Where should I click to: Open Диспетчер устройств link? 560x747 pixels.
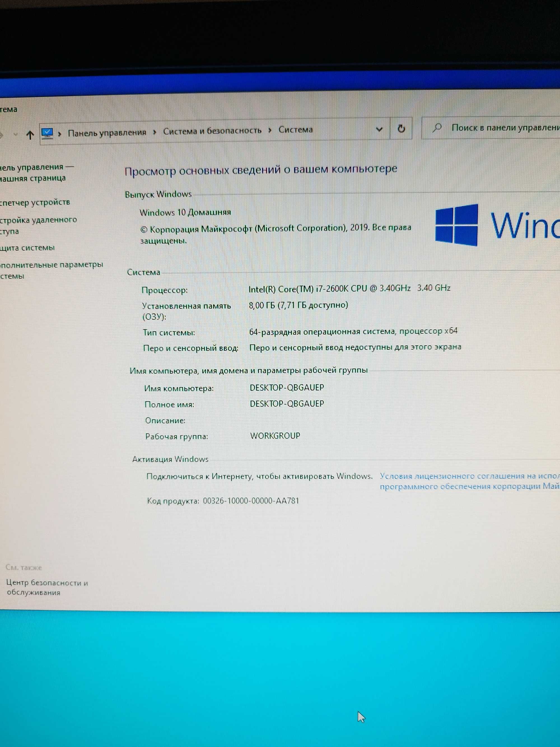35,202
